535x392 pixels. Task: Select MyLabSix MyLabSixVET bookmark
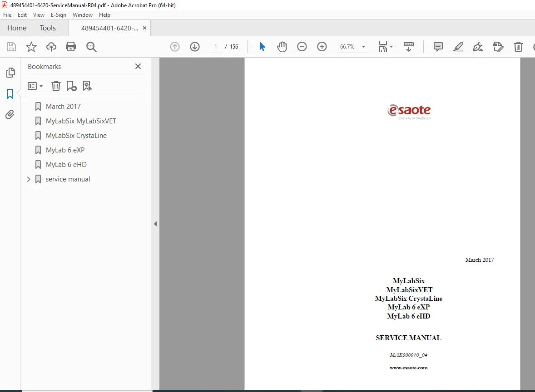click(x=81, y=121)
